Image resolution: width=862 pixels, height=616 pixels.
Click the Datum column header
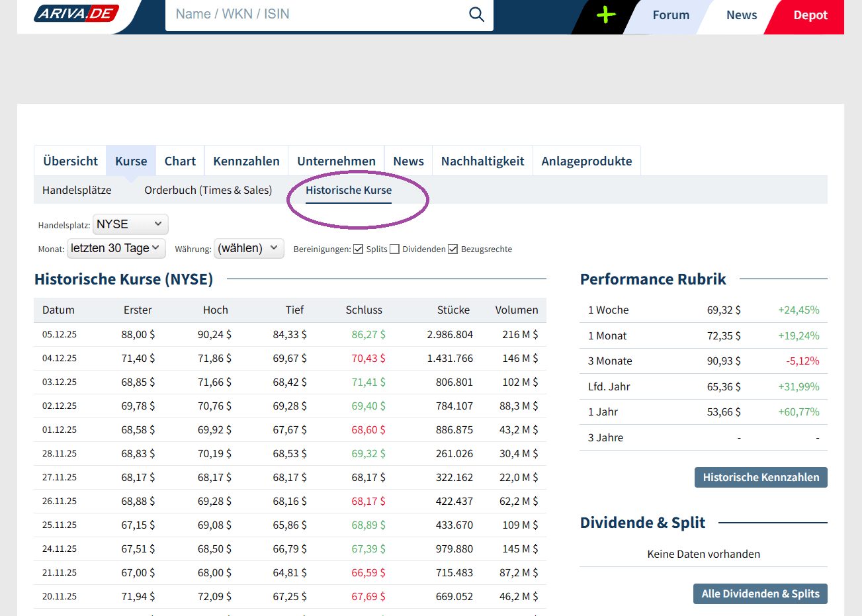coord(58,310)
